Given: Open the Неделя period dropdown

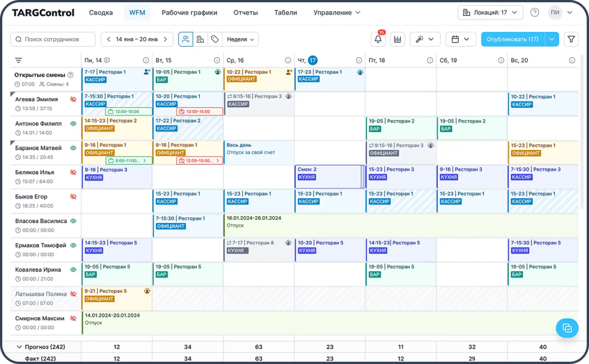Looking at the screenshot, I should 241,39.
